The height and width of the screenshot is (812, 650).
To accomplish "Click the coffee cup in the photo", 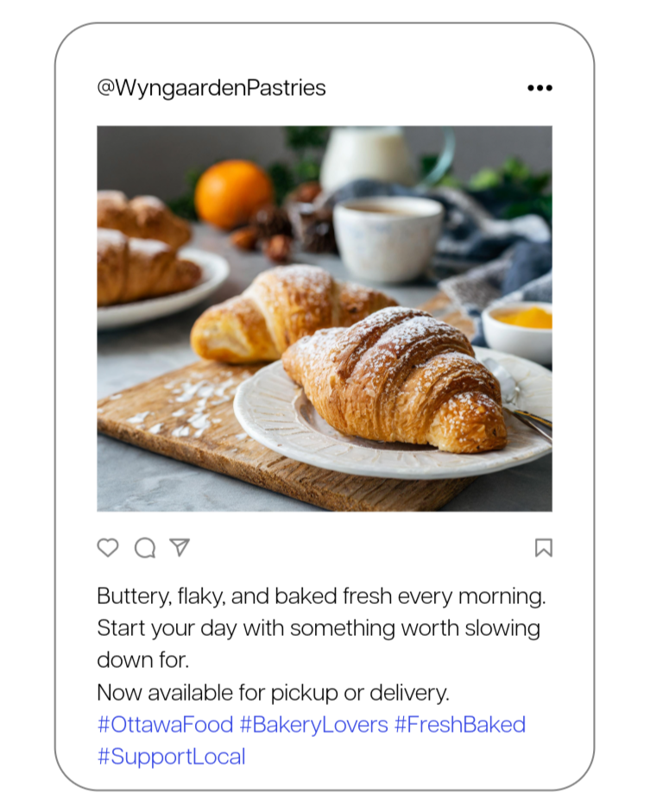I will pyautogui.click(x=388, y=238).
